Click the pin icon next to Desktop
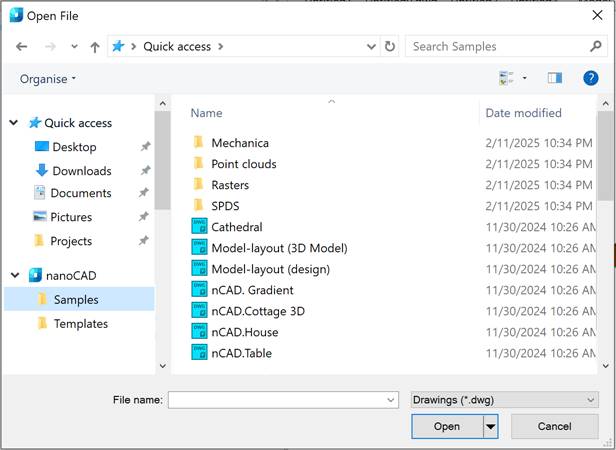Viewport: 616px width, 450px height. [x=145, y=147]
